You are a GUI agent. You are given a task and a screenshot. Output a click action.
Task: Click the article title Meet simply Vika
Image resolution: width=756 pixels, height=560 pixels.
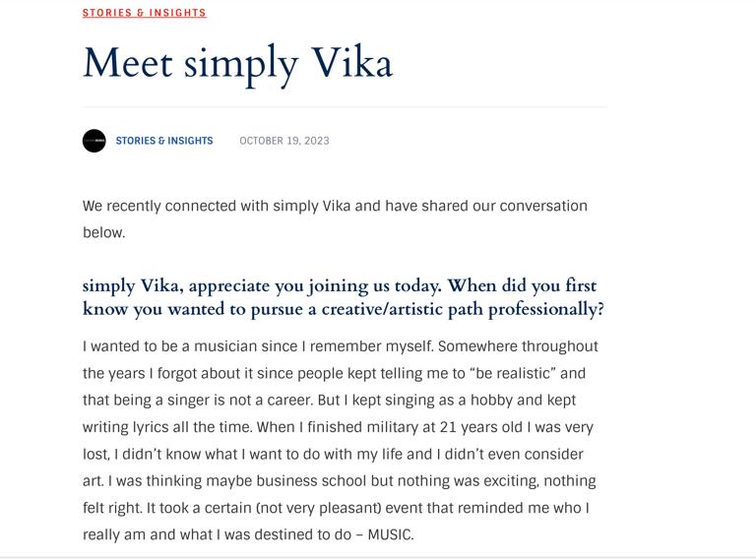click(x=237, y=64)
